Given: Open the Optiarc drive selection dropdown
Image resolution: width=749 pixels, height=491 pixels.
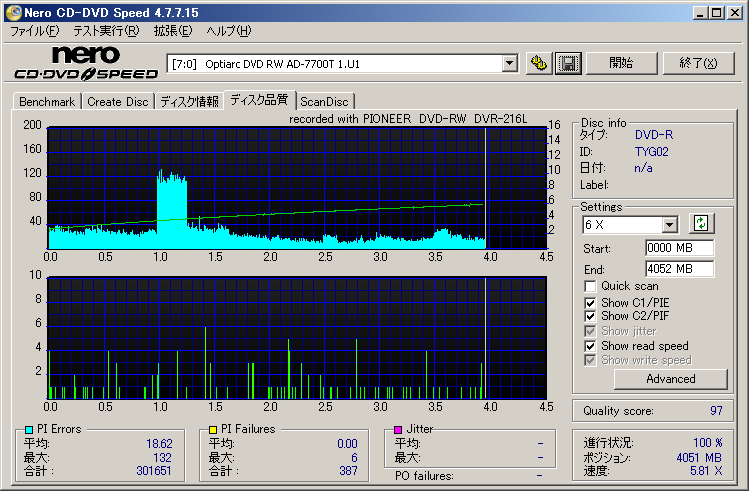Looking at the screenshot, I should pos(510,64).
